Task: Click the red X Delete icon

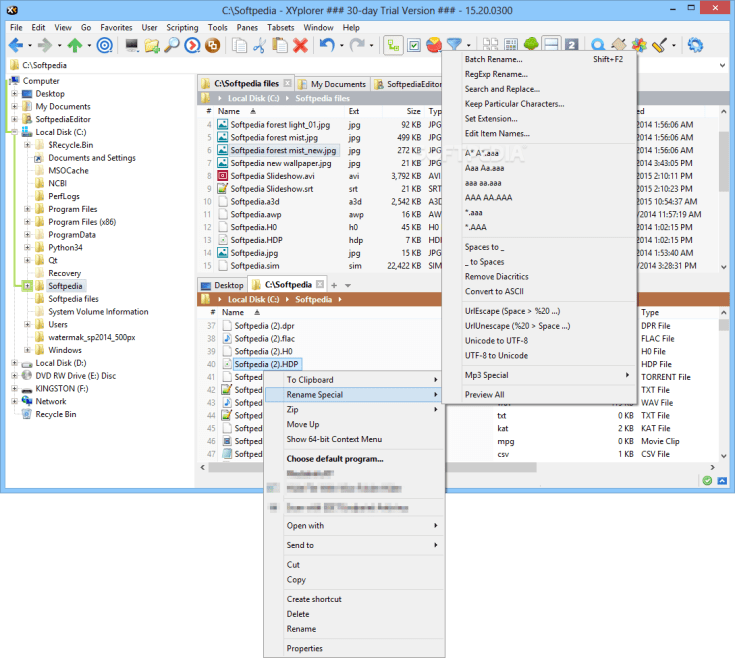Action: click(x=300, y=45)
